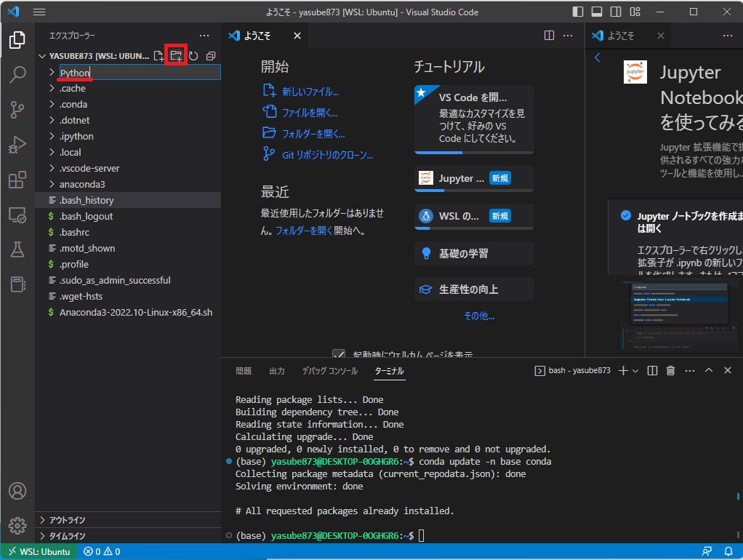The image size is (743, 560).
Task: Switch to the 出力 panel tab
Action: pos(277,371)
